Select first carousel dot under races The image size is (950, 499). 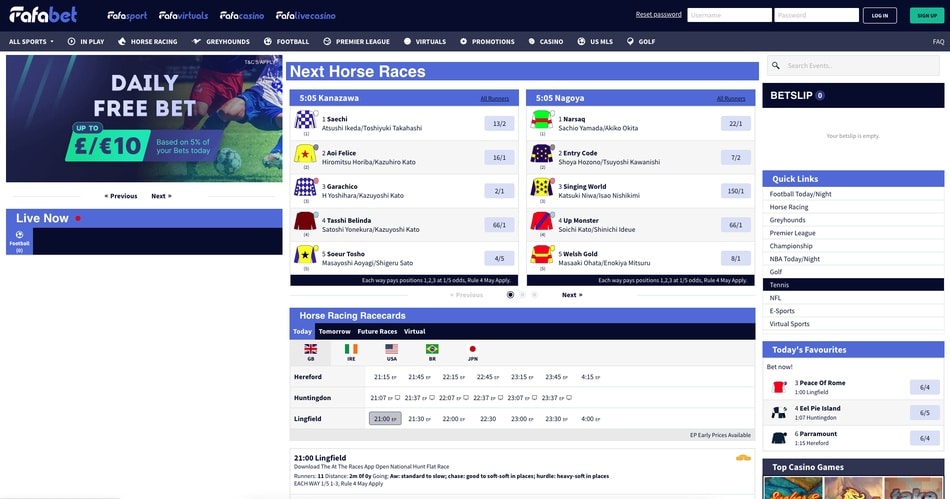(x=510, y=295)
